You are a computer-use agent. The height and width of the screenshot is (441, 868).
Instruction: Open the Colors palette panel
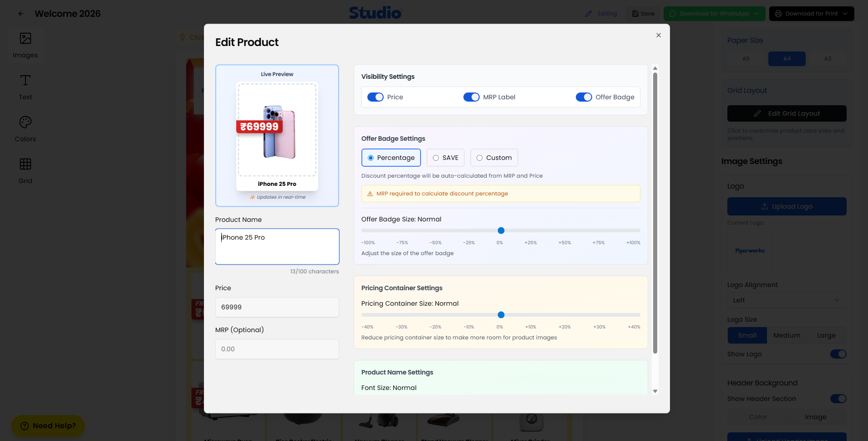coord(25,129)
